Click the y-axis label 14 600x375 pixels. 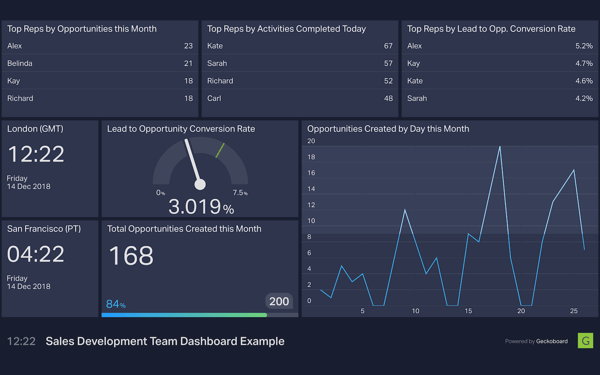click(311, 189)
